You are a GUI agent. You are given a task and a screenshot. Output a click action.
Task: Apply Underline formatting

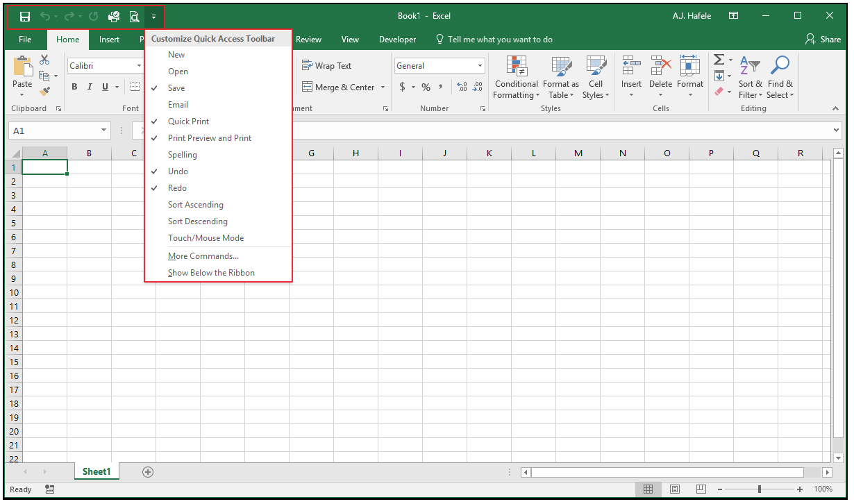[x=106, y=87]
